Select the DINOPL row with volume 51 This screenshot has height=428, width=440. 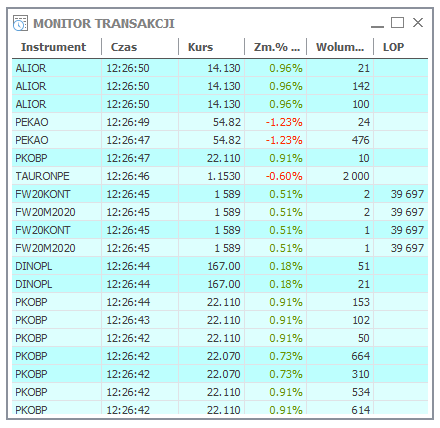(x=220, y=266)
